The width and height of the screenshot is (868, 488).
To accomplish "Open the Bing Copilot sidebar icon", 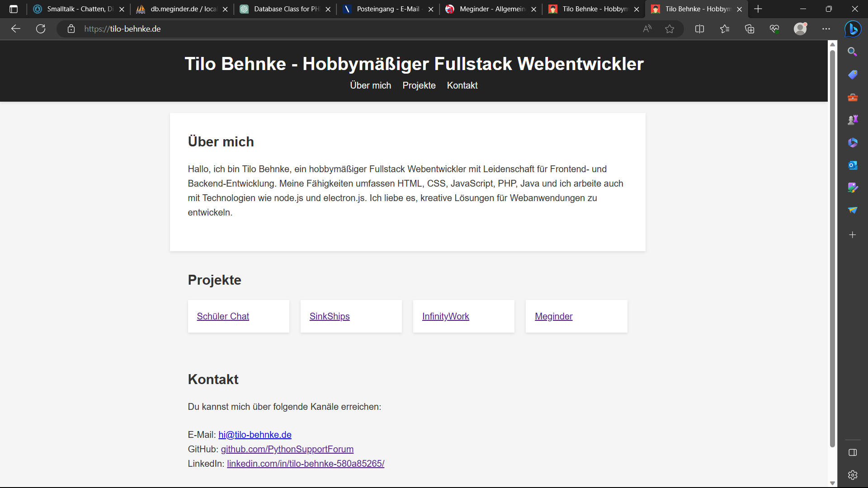I will 853,29.
